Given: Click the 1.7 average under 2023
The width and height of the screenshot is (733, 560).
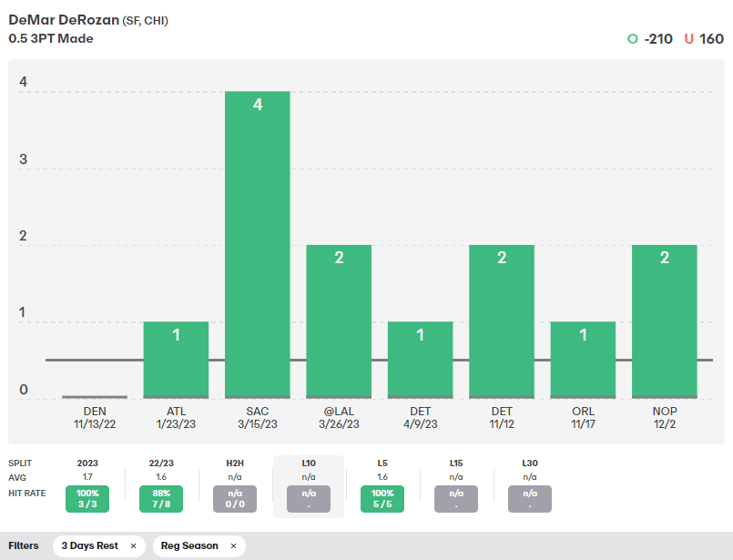Looking at the screenshot, I should click(x=87, y=477).
